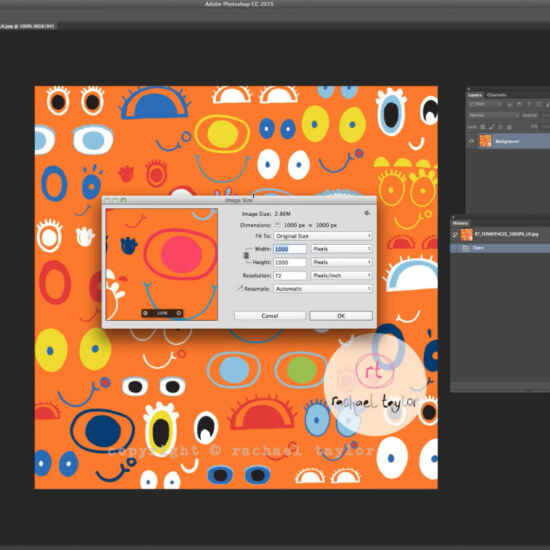
Task: Click OK in the Image Size dialog
Action: click(x=341, y=316)
